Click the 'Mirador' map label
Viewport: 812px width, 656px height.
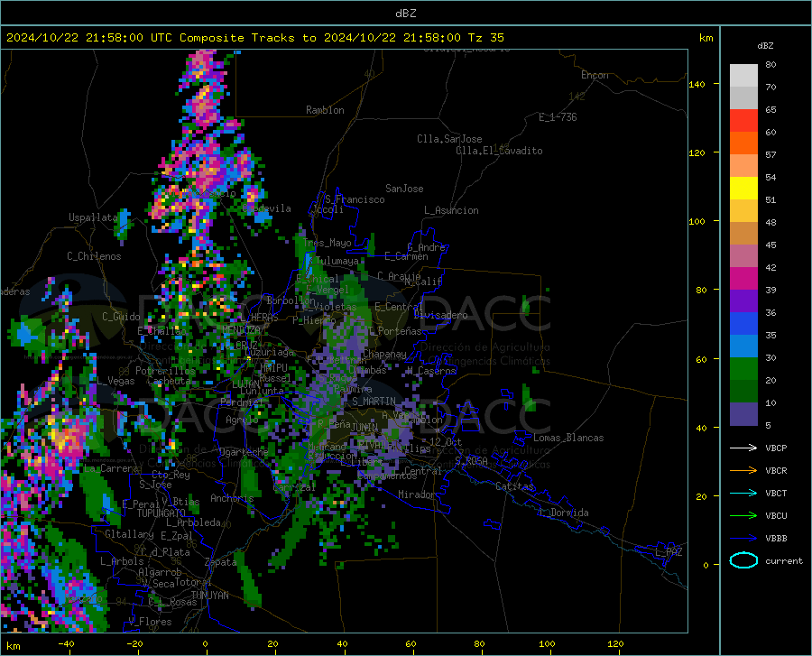417,494
